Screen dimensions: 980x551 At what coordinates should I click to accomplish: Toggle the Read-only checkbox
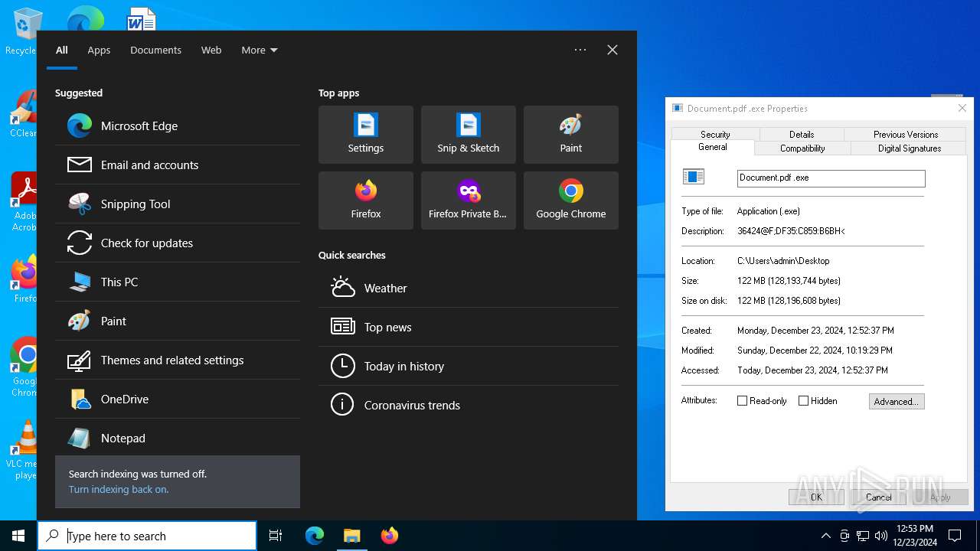click(x=742, y=401)
